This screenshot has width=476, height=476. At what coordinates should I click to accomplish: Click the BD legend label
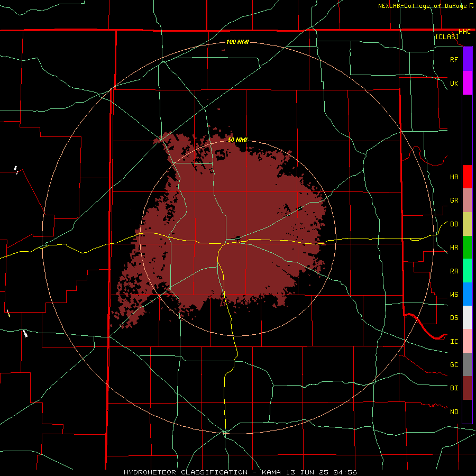coord(454,224)
